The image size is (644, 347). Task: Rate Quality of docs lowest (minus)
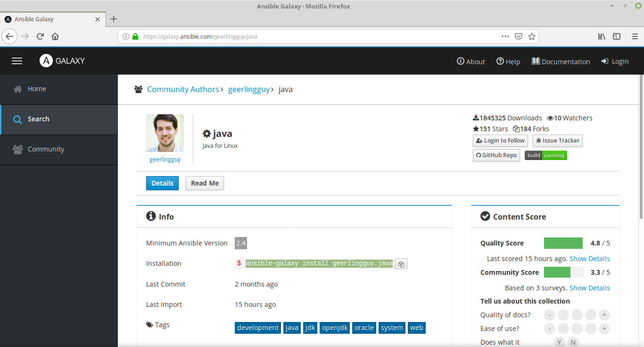pos(550,315)
